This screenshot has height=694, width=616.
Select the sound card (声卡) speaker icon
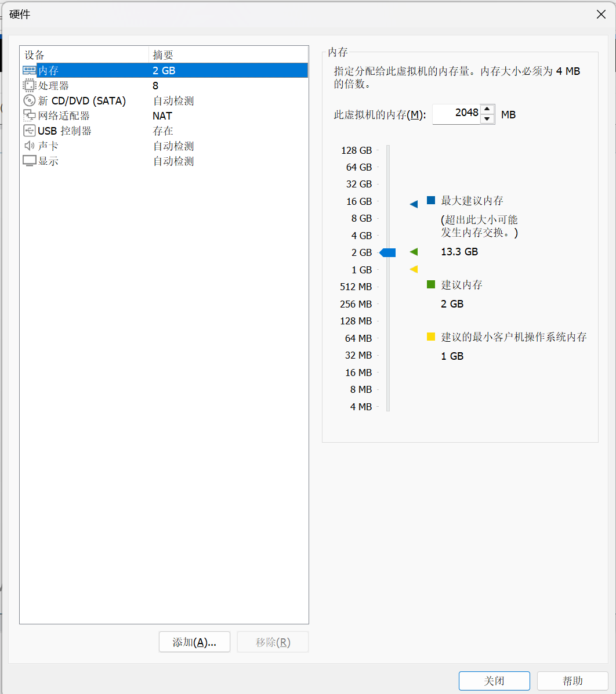pyautogui.click(x=29, y=146)
